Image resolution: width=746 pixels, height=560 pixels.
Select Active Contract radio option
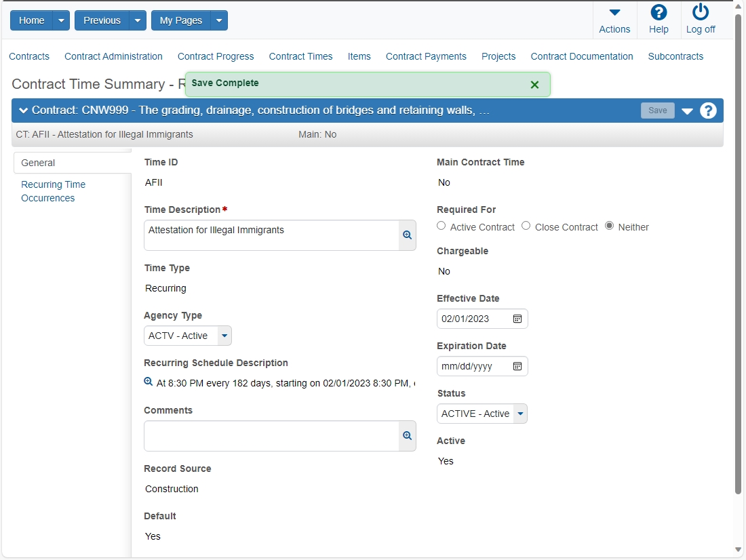click(441, 226)
